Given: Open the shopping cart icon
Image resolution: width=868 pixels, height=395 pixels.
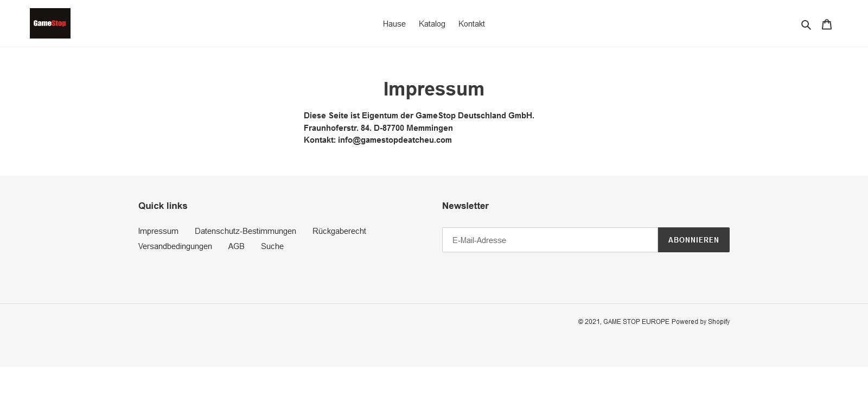Looking at the screenshot, I should click(x=827, y=24).
